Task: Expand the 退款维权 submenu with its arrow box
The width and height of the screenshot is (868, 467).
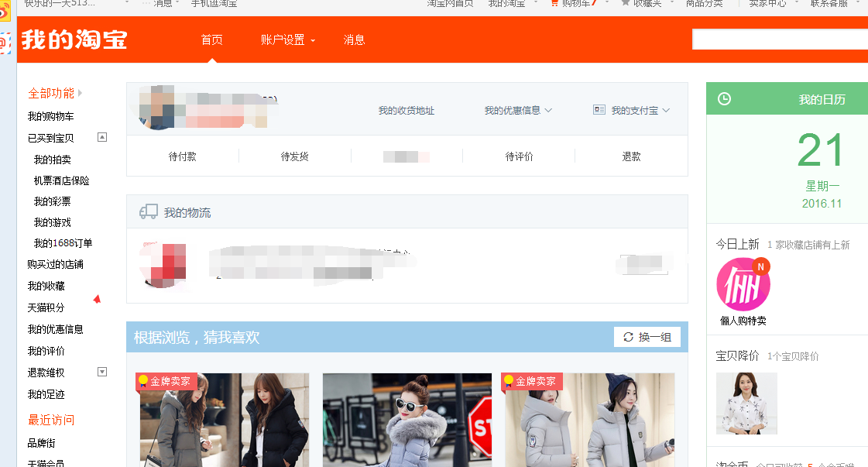Action: pos(102,372)
